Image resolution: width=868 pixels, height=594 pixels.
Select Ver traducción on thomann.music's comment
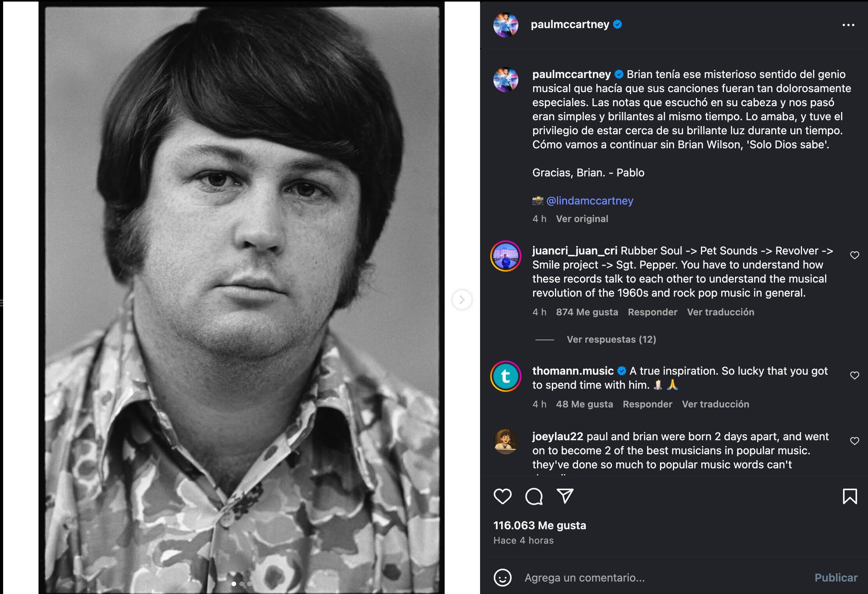click(716, 404)
